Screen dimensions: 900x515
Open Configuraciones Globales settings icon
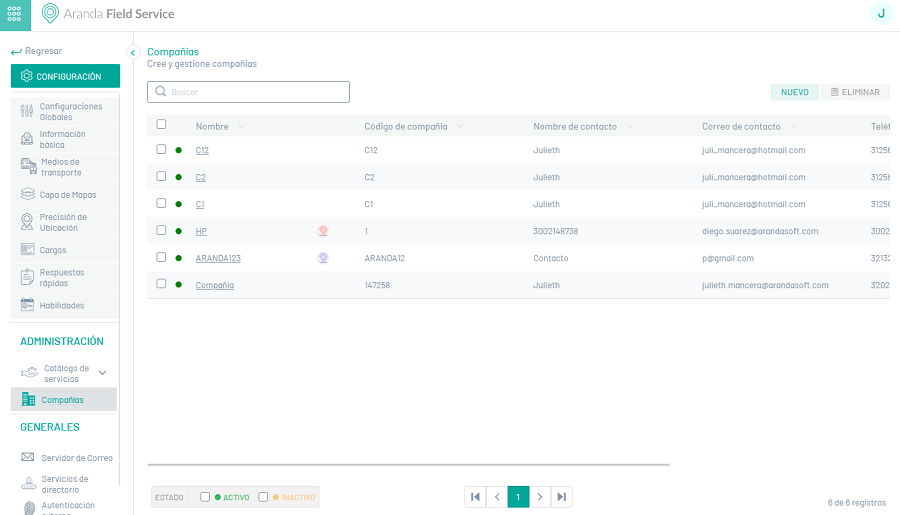(28, 111)
